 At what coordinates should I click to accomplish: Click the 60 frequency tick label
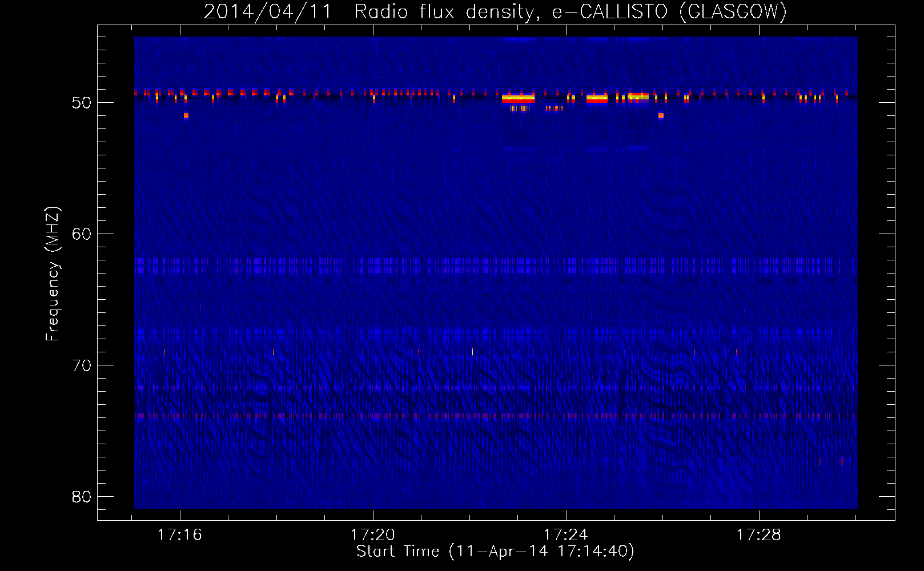click(x=82, y=235)
